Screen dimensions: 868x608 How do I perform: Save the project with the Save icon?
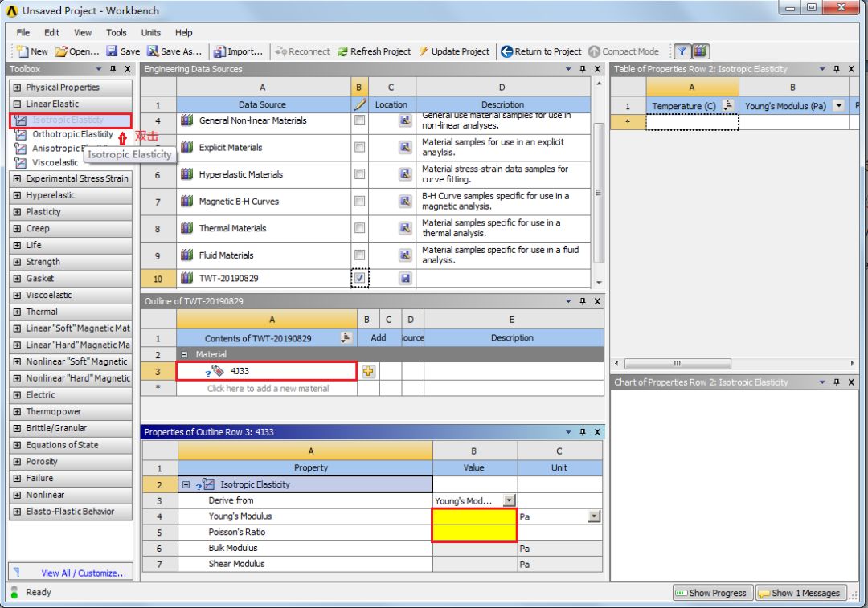[x=112, y=51]
